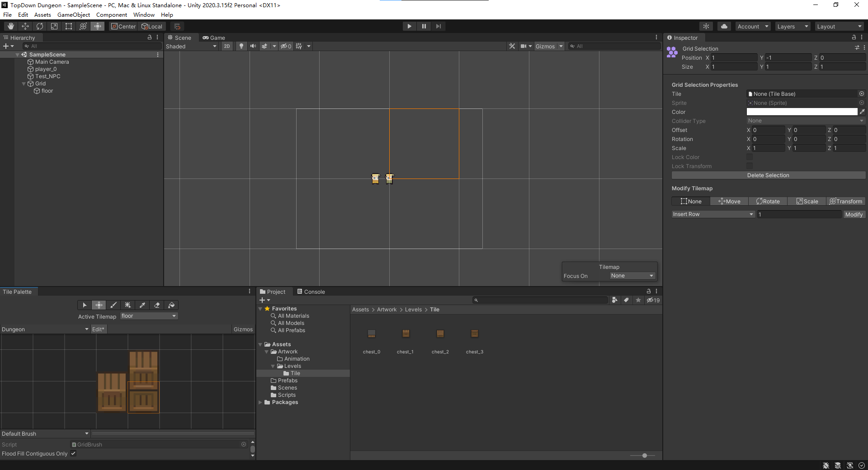Open the Insert Row dropdown
Viewport: 868px width, 470px height.
[713, 214]
